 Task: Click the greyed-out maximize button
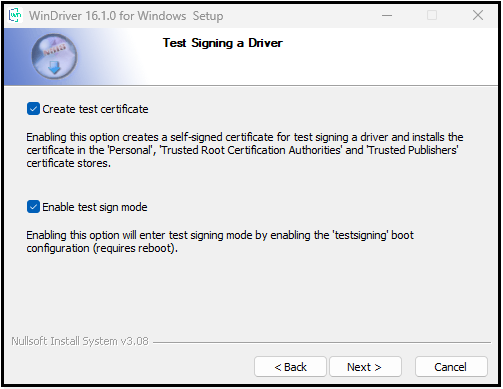pyautogui.click(x=432, y=15)
